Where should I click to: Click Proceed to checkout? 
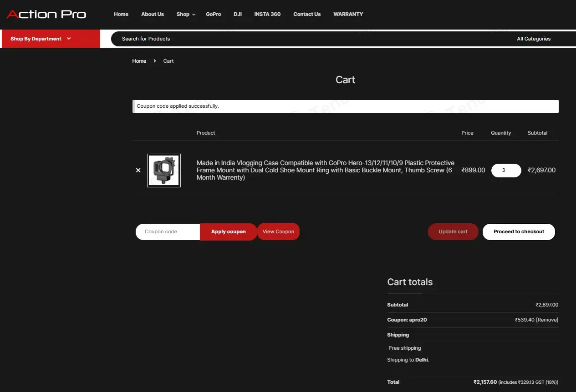point(519,232)
